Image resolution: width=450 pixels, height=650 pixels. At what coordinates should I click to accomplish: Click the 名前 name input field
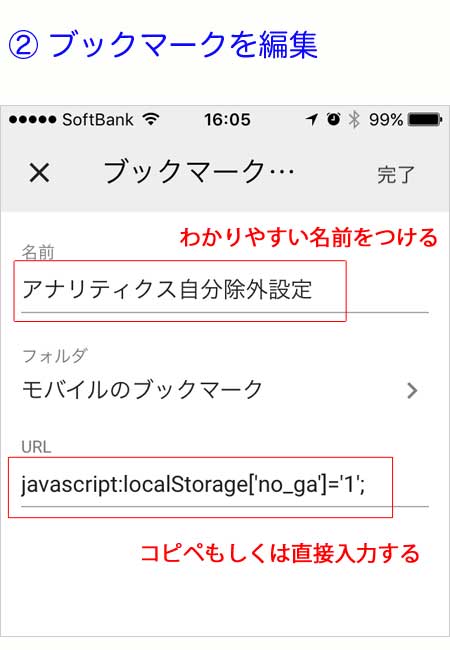tap(225, 290)
